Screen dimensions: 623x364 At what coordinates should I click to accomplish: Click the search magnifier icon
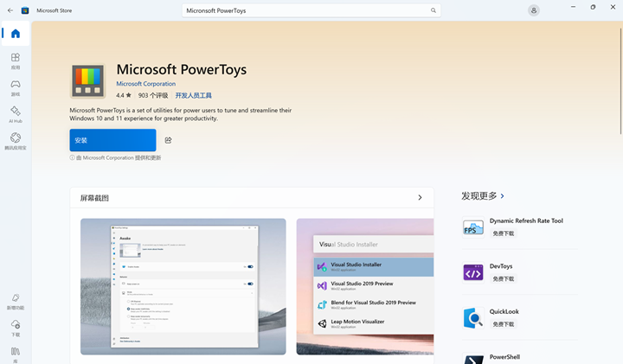[434, 10]
